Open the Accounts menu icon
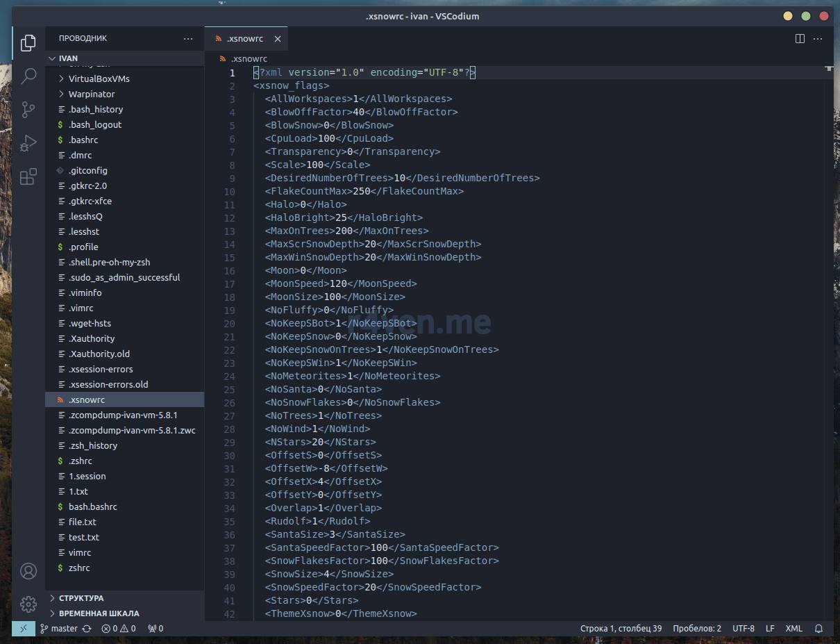 [x=28, y=571]
